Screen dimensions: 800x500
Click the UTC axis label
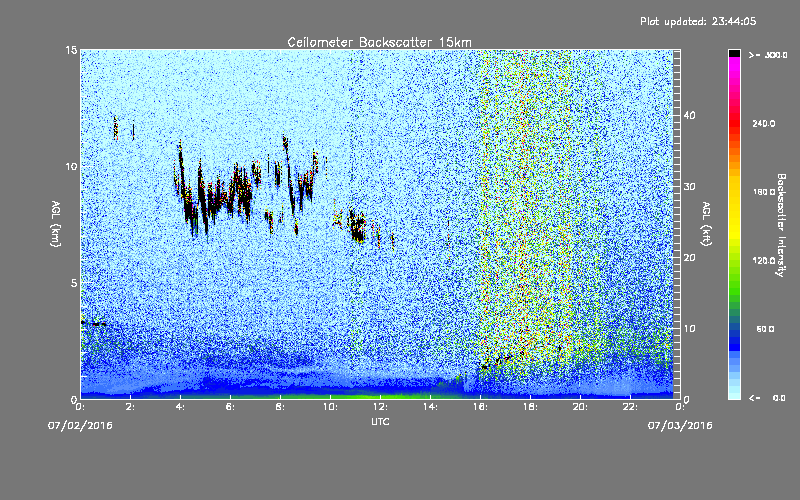(x=380, y=421)
